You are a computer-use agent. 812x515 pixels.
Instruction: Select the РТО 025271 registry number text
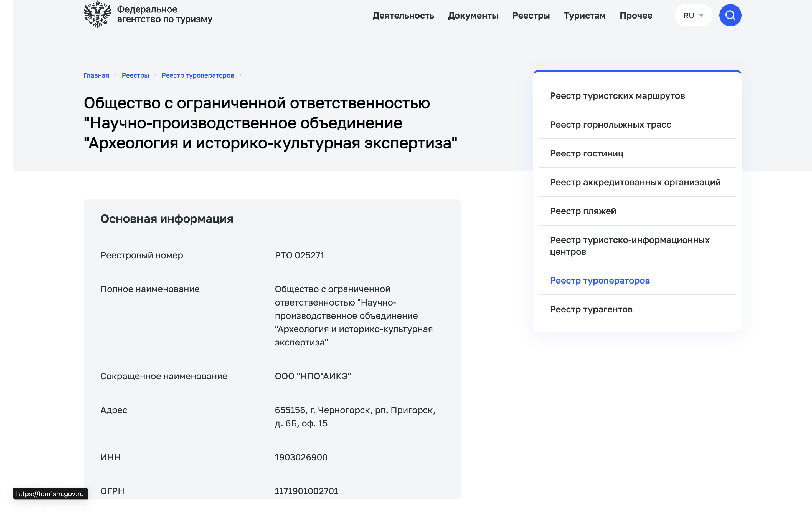(300, 256)
